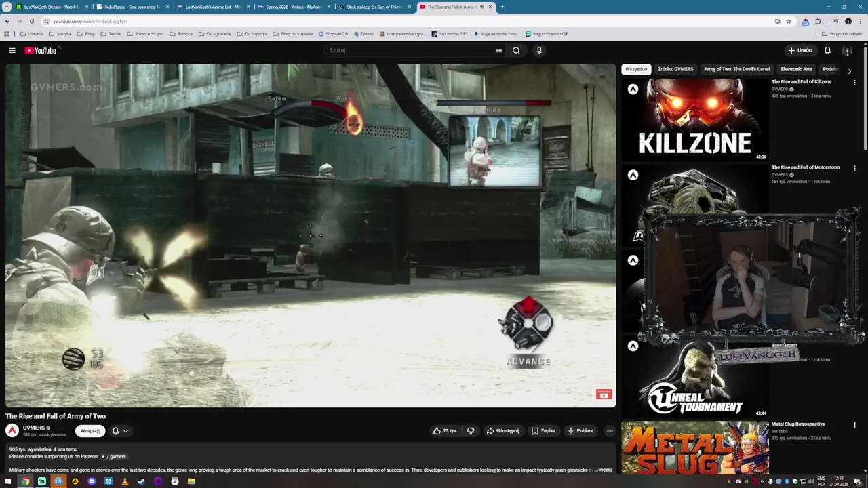The image size is (868, 488).
Task: Open the bookmarks apps grid icon
Action: pos(7,33)
